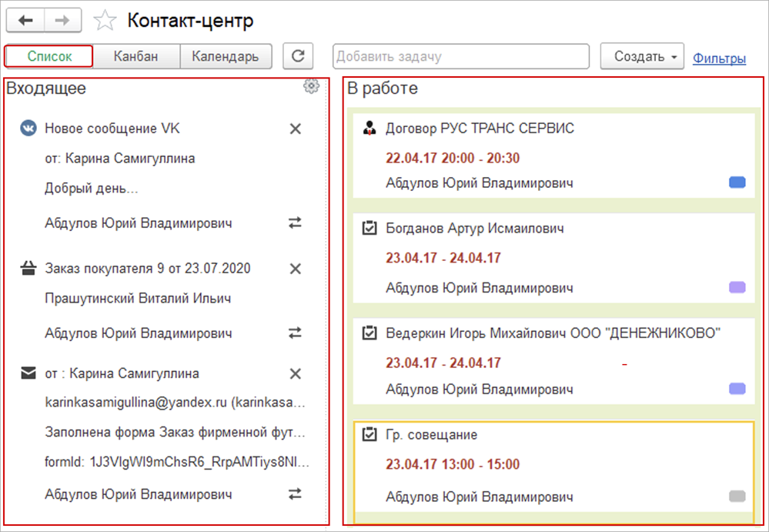The height and width of the screenshot is (532, 769).
Task: Dismiss the Заказ покупателя 9 item
Action: [x=295, y=269]
